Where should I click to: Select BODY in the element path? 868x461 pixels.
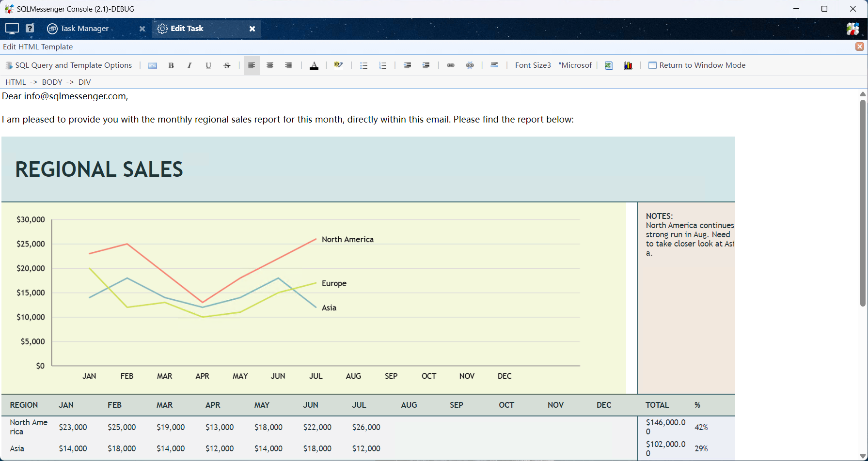[x=52, y=82]
